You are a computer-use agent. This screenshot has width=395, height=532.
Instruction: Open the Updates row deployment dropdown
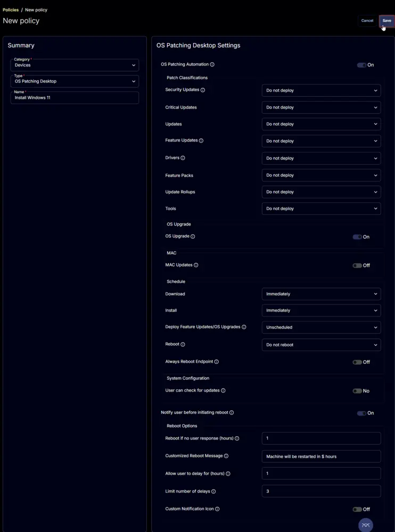click(322, 124)
